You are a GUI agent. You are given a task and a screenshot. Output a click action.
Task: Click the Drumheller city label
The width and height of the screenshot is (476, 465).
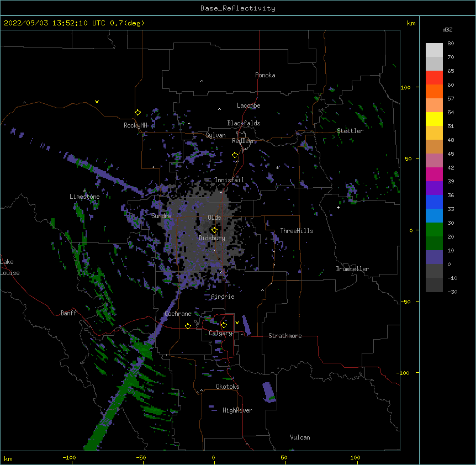352,269
